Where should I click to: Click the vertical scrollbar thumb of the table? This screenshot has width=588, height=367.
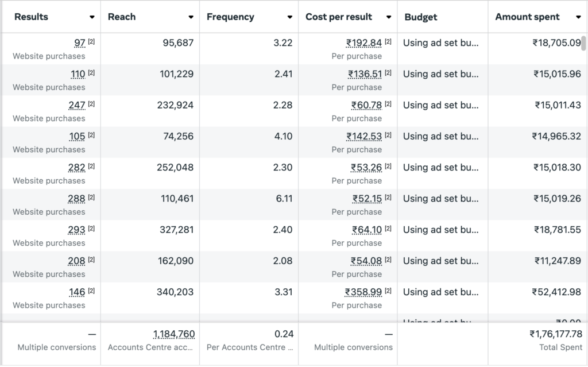coord(584,44)
